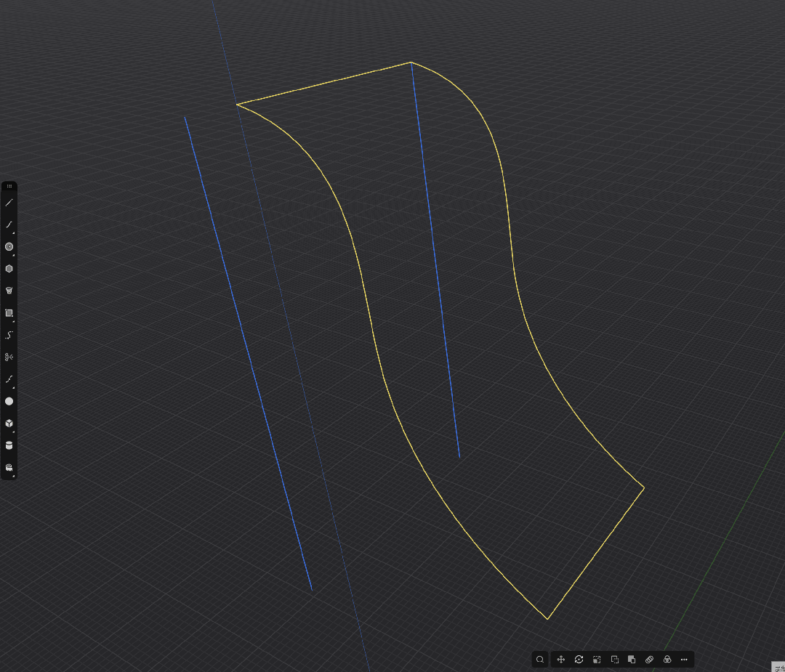Select the trim/mirror curve tool icon

tap(9, 357)
